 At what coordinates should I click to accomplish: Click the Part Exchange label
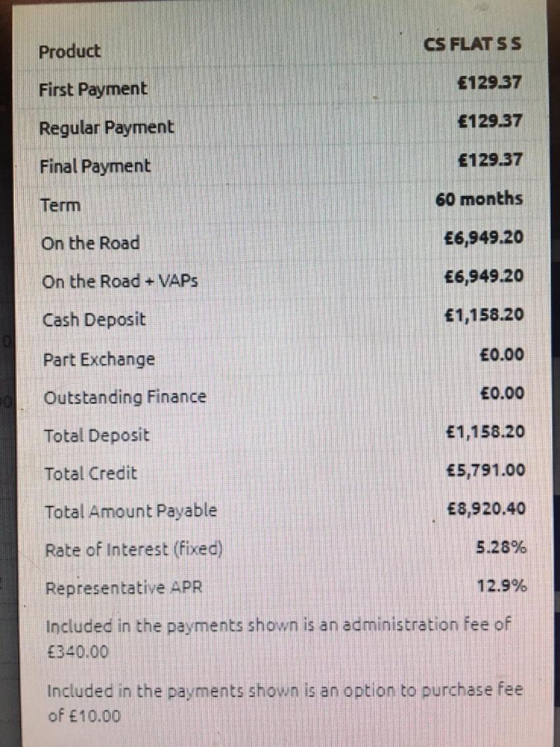tap(99, 359)
